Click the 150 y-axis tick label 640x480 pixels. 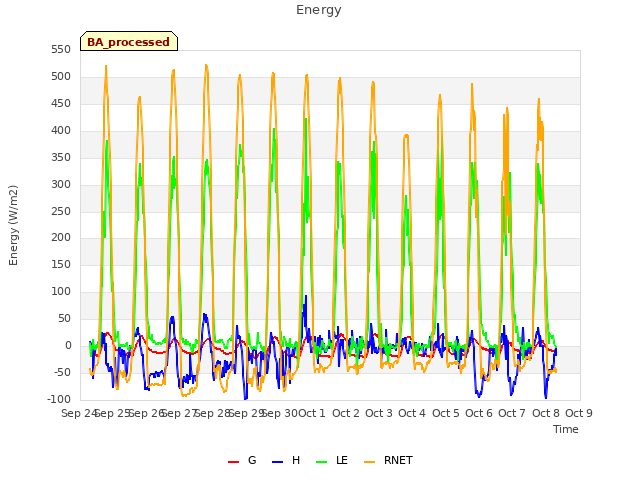click(x=61, y=264)
